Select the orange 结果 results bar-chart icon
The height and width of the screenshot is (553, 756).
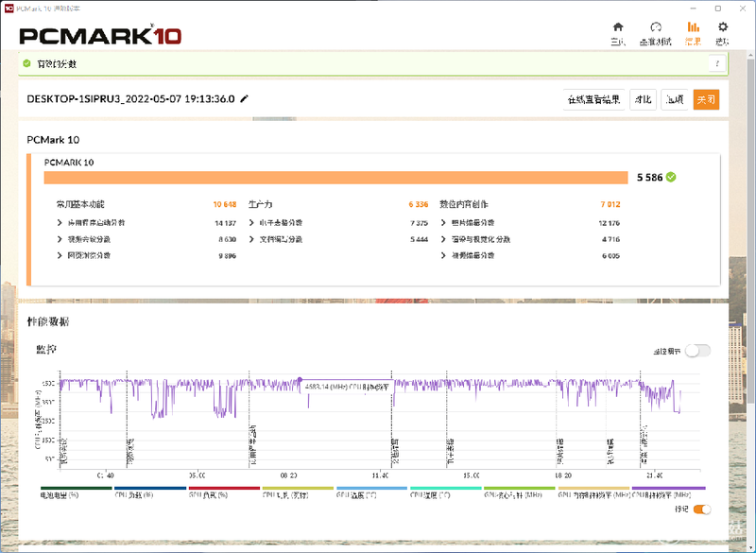[694, 27]
